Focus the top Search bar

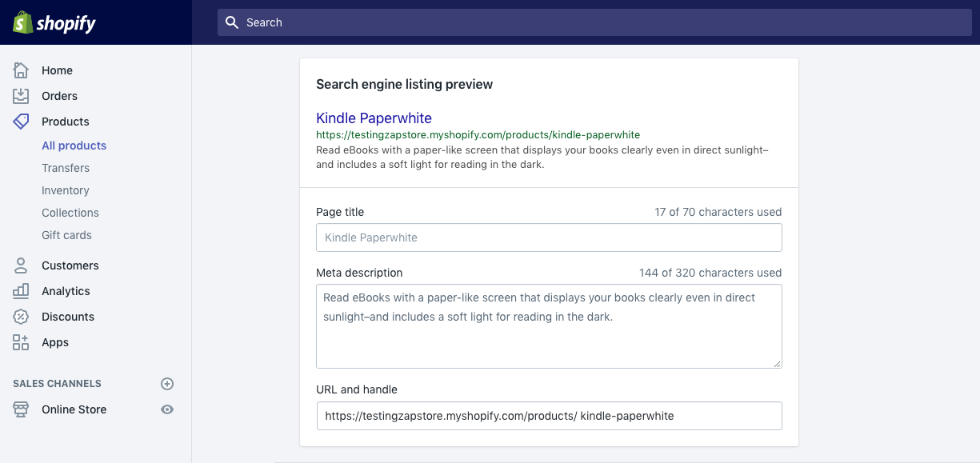click(594, 22)
